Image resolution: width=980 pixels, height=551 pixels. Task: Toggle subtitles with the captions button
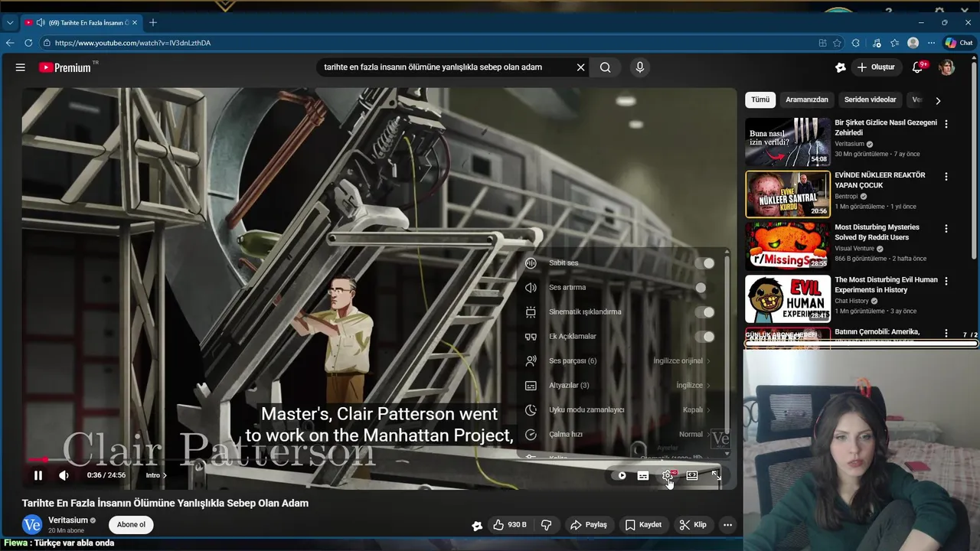643,475
